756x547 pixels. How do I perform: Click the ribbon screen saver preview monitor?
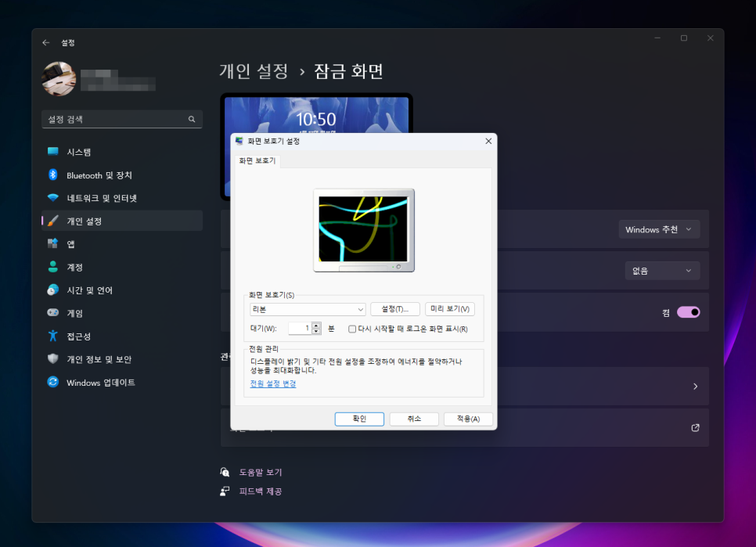pyautogui.click(x=364, y=230)
